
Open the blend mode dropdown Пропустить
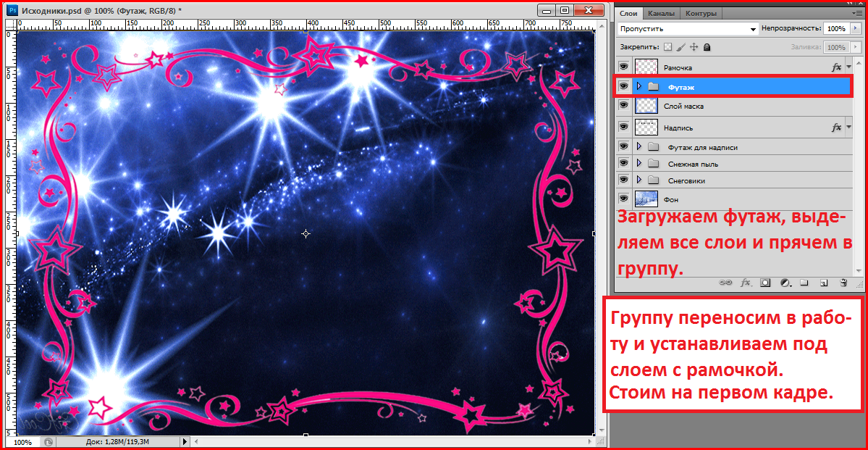coord(688,29)
